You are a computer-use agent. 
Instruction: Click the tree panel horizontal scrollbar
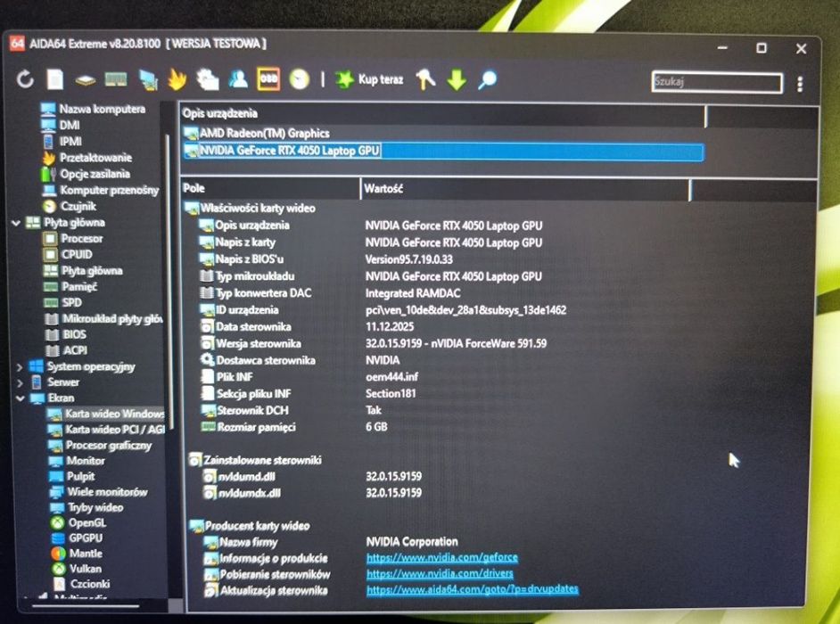point(86,606)
